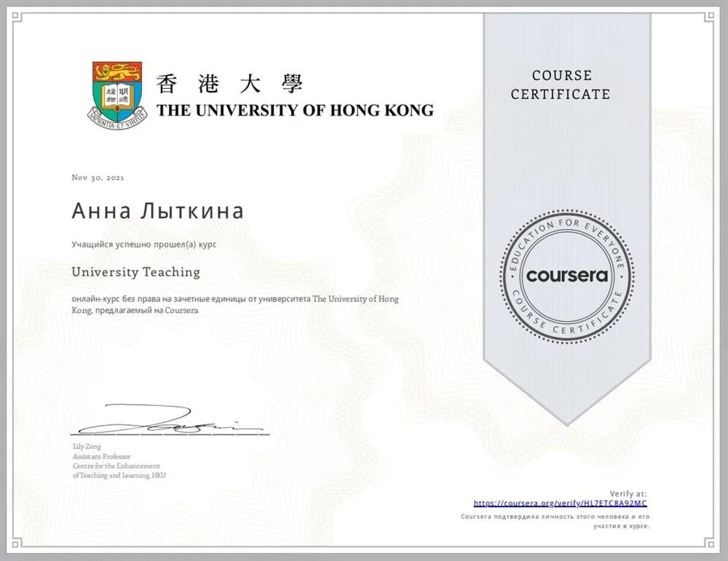Click the date Nov 30, 2021

[98, 178]
